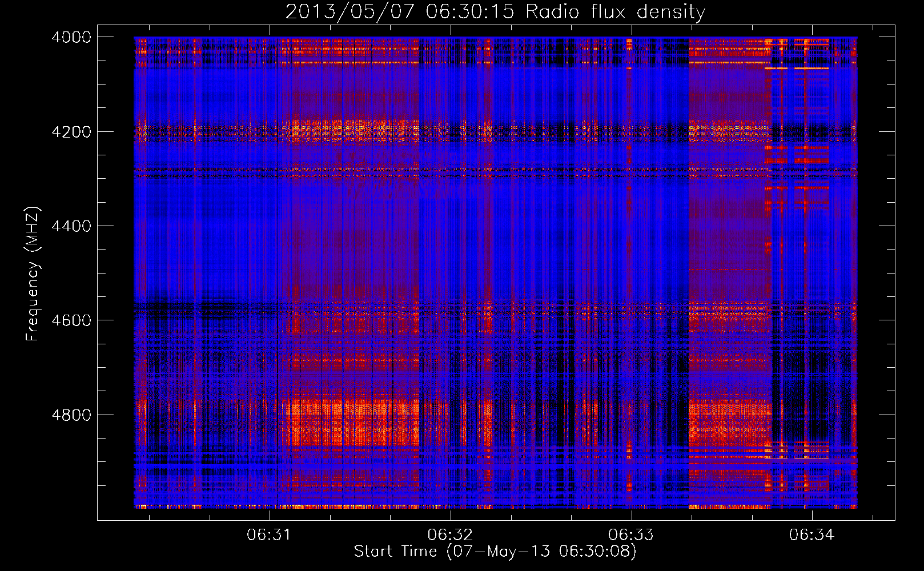Viewport: 924px width, 571px height.
Task: Click the 4800 frequency tick label
Action: tap(71, 415)
